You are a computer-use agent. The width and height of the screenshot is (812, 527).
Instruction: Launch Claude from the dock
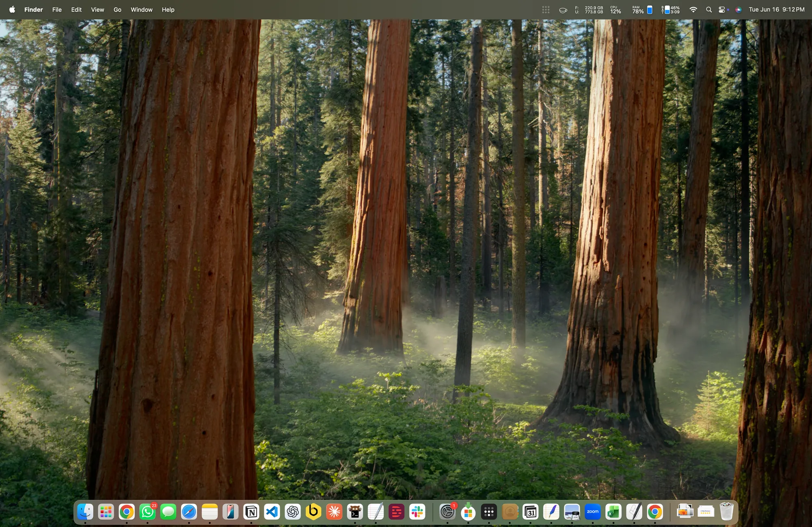334,512
